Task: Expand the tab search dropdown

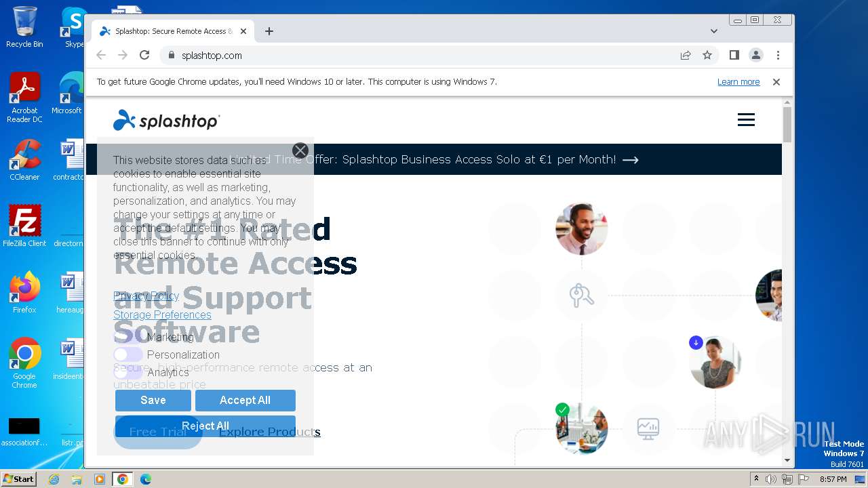Action: coord(714,31)
